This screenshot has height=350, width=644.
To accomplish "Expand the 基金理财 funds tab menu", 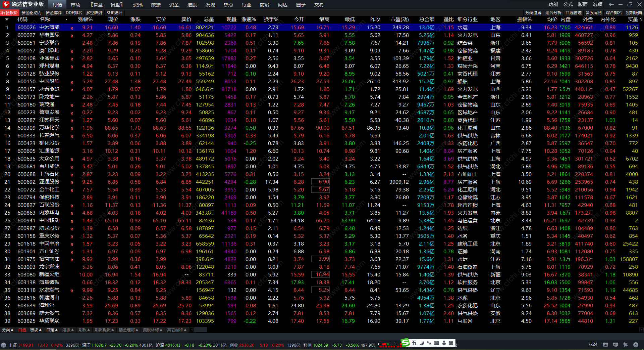I will pos(128,330).
